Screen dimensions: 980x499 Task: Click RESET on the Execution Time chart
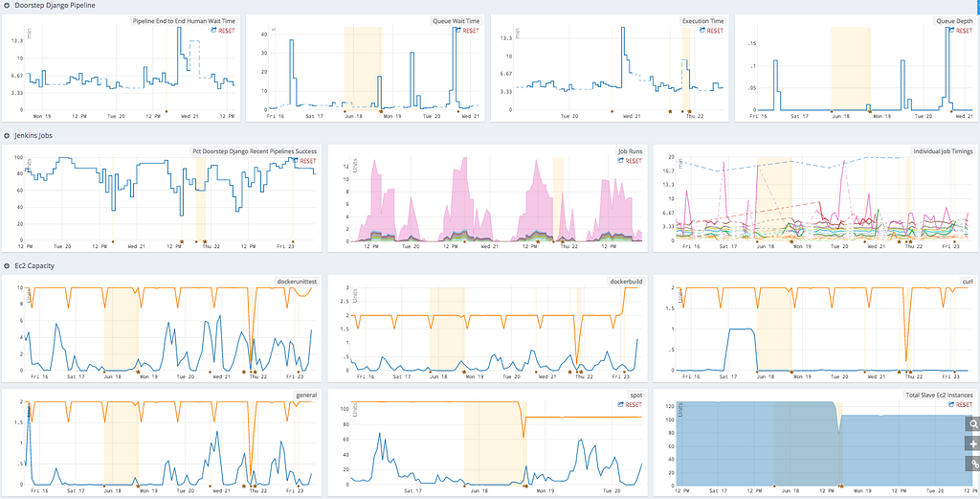tap(716, 30)
